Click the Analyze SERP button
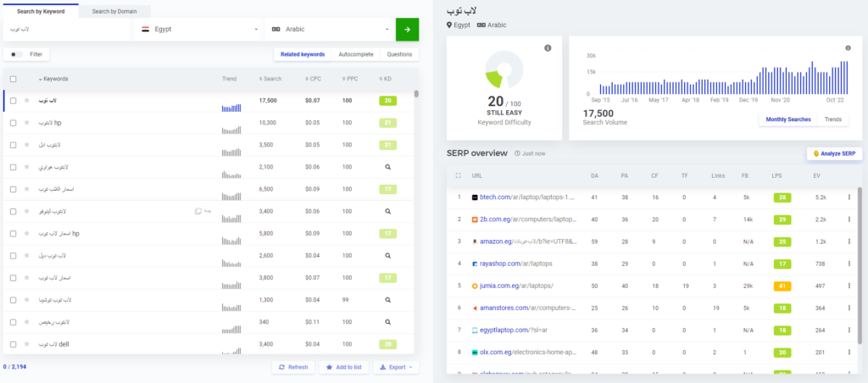The image size is (868, 383). [x=834, y=153]
